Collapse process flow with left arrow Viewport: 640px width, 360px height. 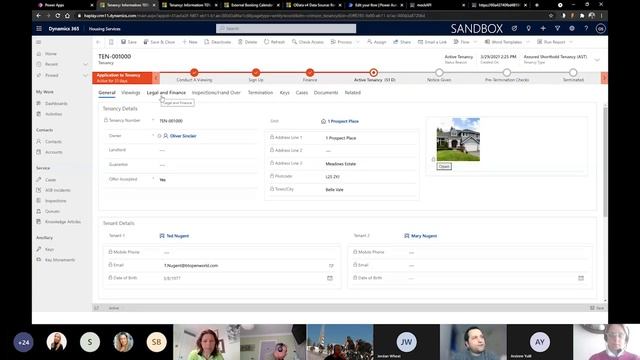156,78
